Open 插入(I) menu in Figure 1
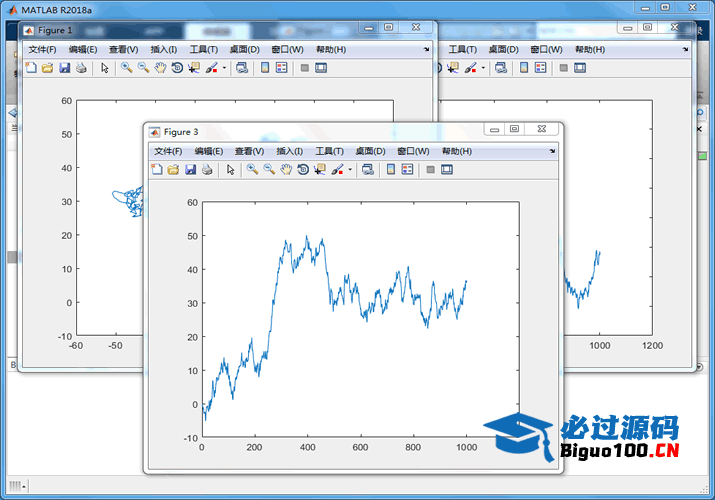This screenshot has height=500, width=715. tap(163, 49)
